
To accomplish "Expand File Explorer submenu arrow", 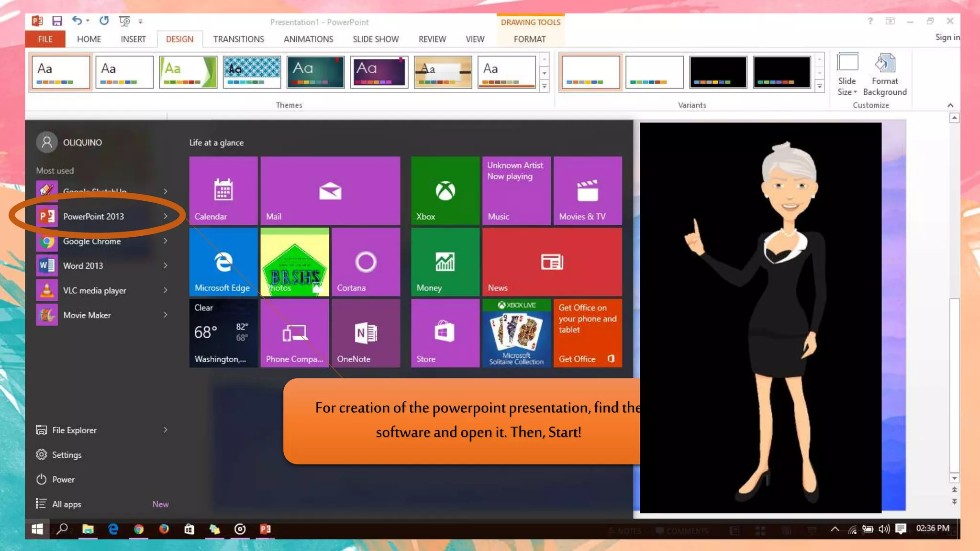I will 166,430.
